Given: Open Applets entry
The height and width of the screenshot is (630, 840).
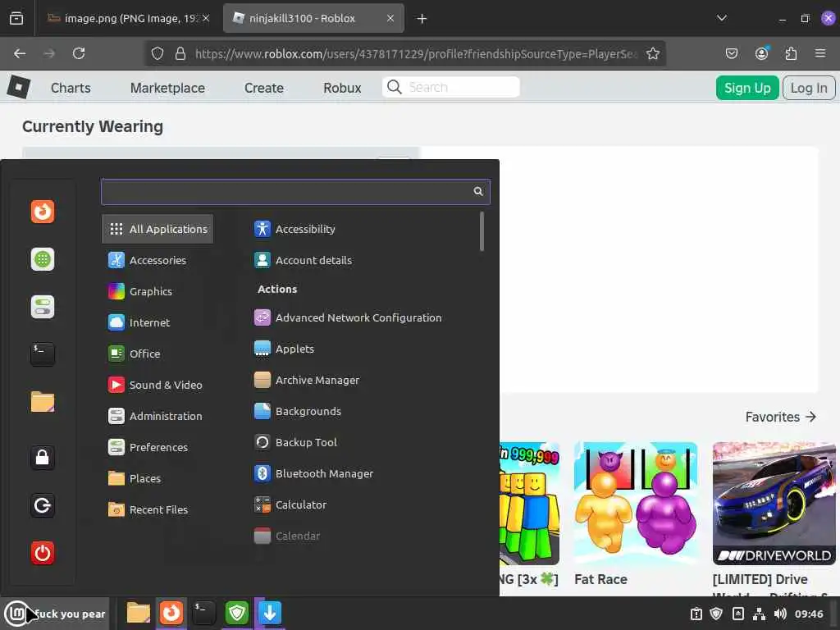Looking at the screenshot, I should 284,349.
